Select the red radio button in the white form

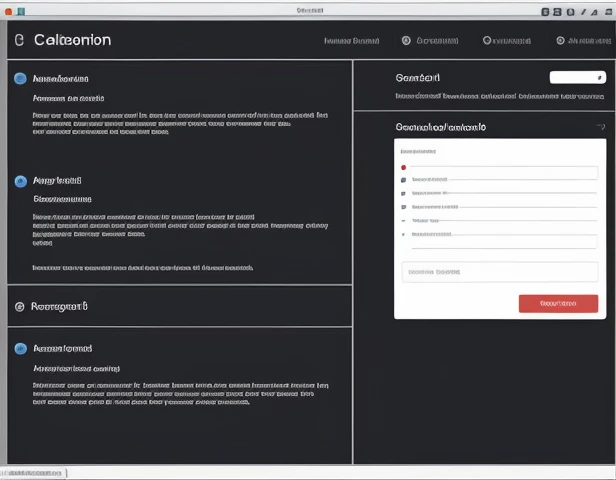[x=403, y=167]
